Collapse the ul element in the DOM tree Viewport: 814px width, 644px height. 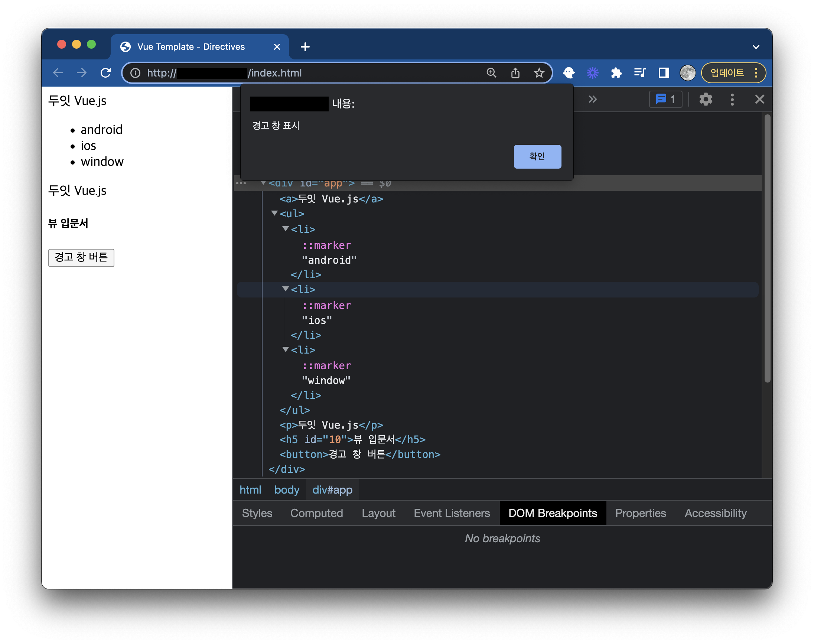[274, 214]
